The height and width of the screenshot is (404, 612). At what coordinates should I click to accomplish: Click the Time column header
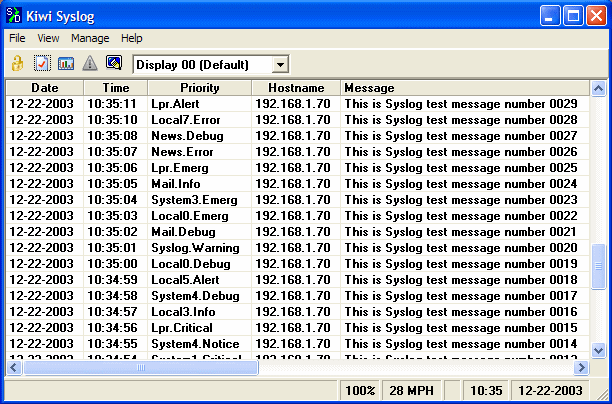click(116, 88)
